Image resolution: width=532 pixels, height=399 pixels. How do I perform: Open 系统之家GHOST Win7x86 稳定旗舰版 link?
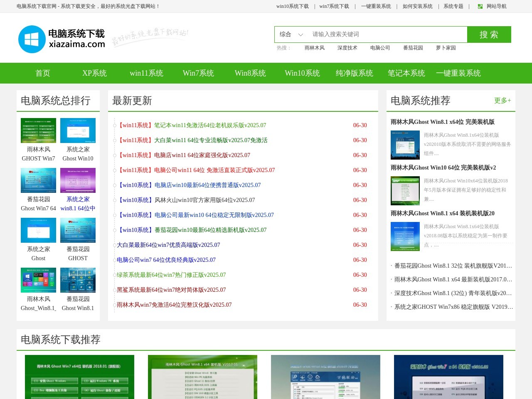click(x=454, y=307)
